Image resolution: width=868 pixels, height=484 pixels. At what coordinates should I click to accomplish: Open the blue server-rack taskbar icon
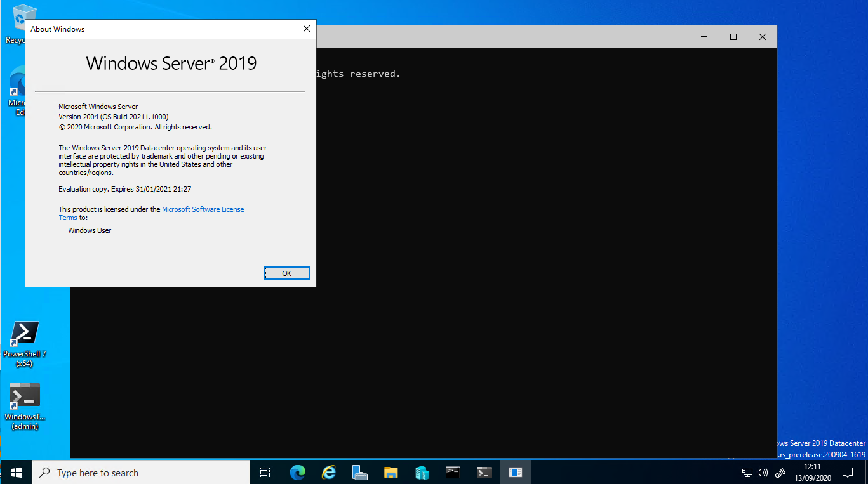point(422,473)
